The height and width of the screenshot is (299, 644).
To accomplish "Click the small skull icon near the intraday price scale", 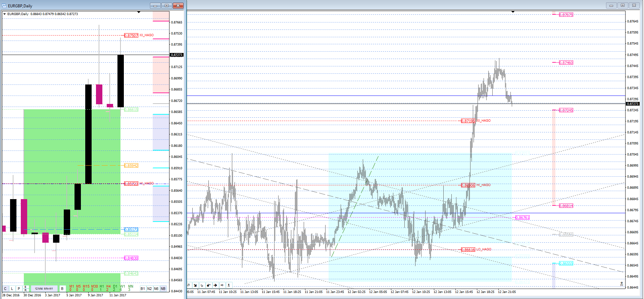I will pos(622,284).
